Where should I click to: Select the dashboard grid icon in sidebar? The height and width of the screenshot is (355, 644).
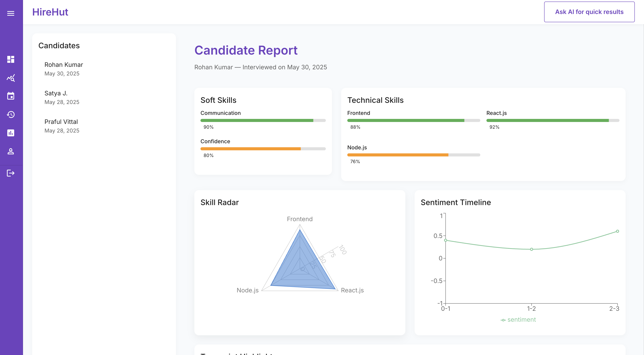[11, 60]
